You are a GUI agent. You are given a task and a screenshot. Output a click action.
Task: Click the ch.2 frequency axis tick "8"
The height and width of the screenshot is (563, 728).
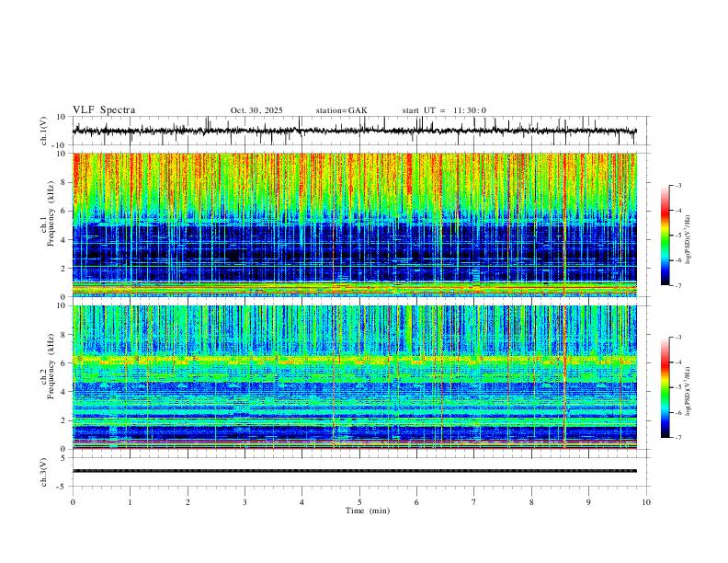click(63, 335)
